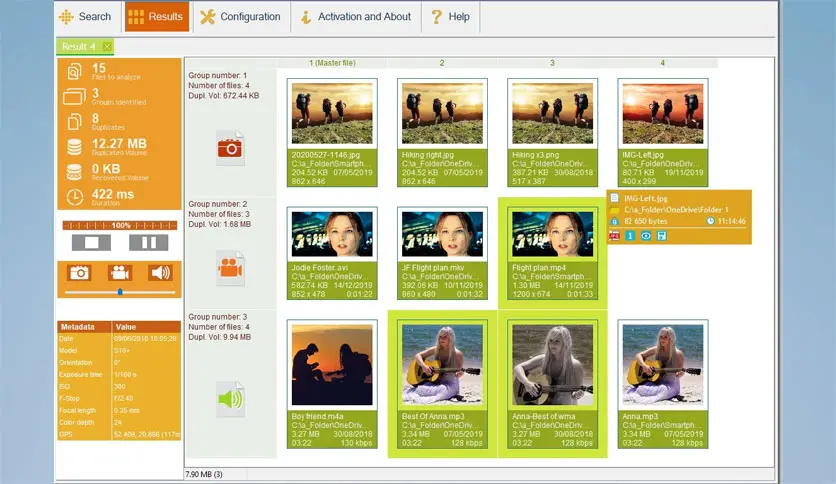Click the Group number: 2 info text

[218, 204]
